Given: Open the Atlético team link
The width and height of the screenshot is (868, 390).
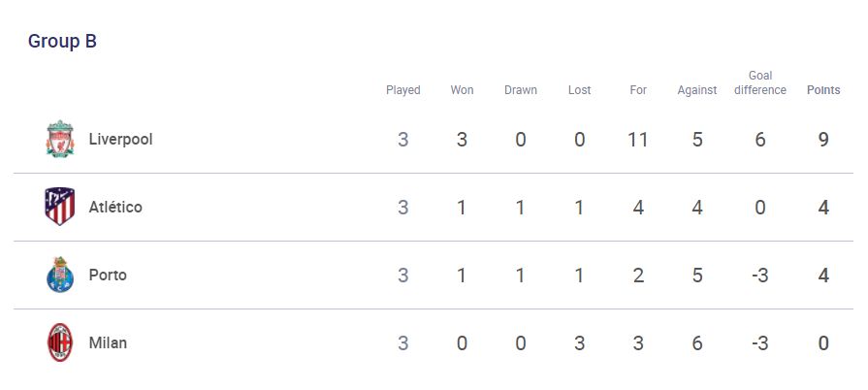Looking at the screenshot, I should pos(115,207).
